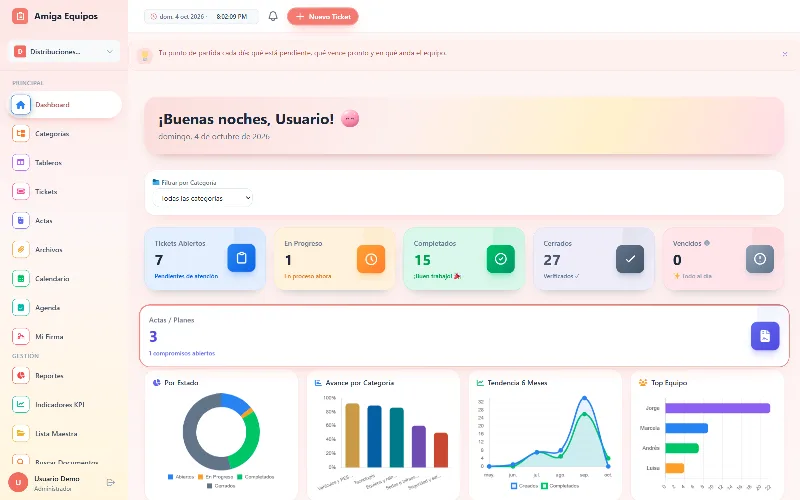Click the logout icon beside Usuario Demo
The width and height of the screenshot is (800, 500).
point(111,482)
